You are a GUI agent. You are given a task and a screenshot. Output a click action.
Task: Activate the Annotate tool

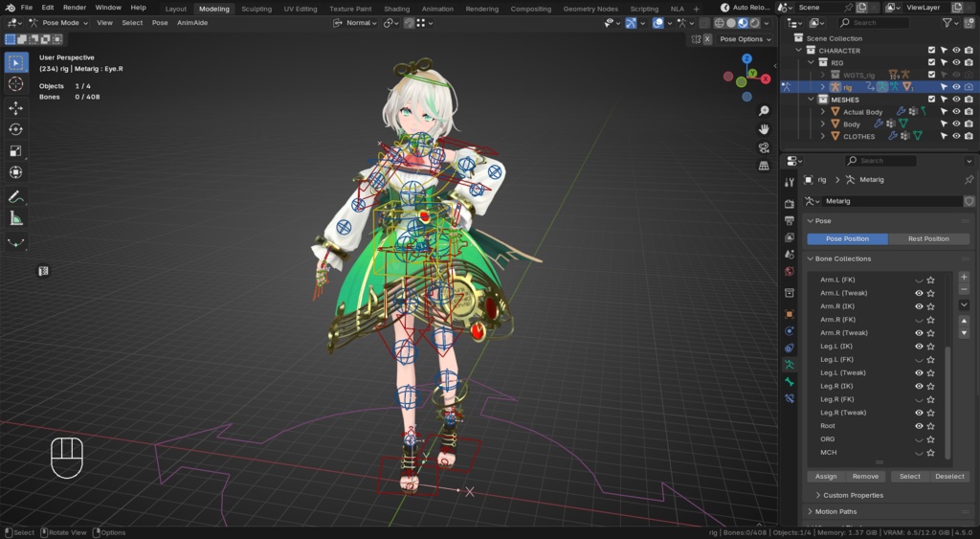tap(15, 197)
